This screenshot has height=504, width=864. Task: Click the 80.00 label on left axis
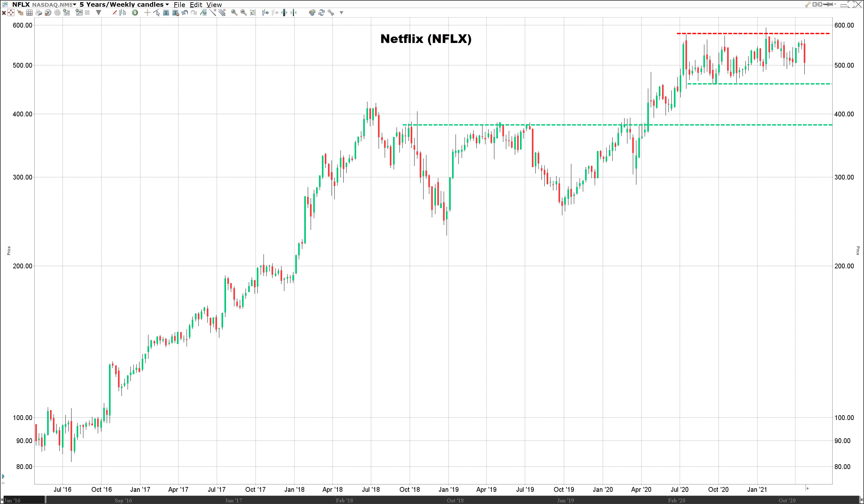[x=24, y=466]
